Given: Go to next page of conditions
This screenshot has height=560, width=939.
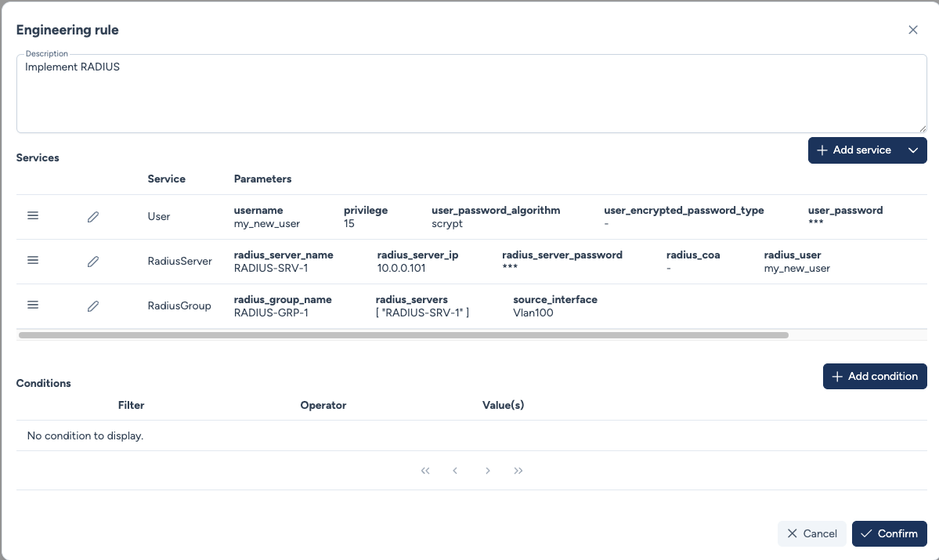Looking at the screenshot, I should (x=488, y=471).
